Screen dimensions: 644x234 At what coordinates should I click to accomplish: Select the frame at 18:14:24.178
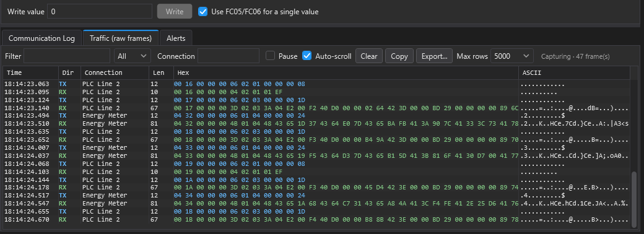(316, 188)
